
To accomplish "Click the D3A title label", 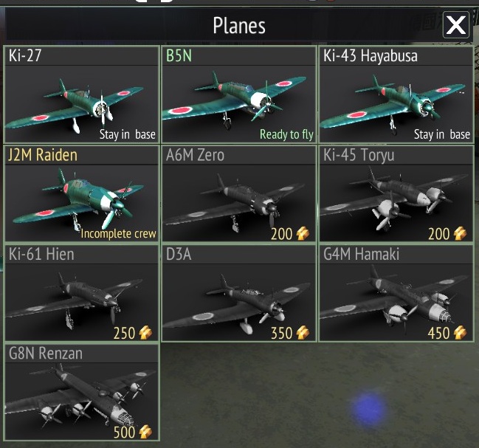I will (179, 254).
